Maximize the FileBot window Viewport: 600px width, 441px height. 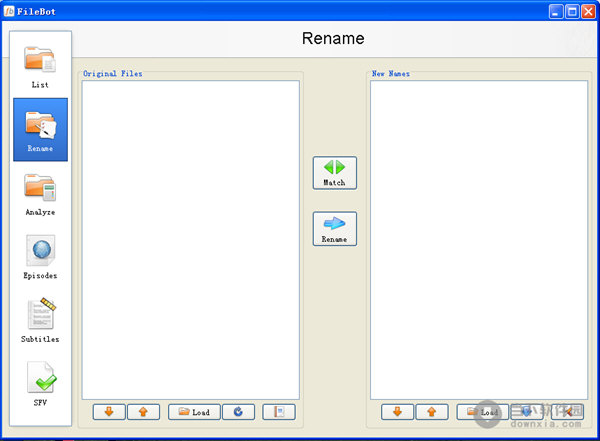(x=572, y=12)
